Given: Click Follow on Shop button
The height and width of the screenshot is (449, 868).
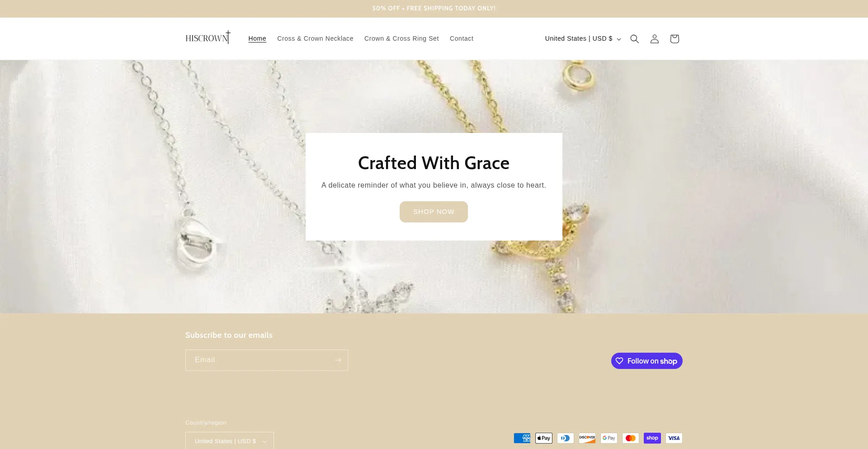Looking at the screenshot, I should [x=647, y=361].
